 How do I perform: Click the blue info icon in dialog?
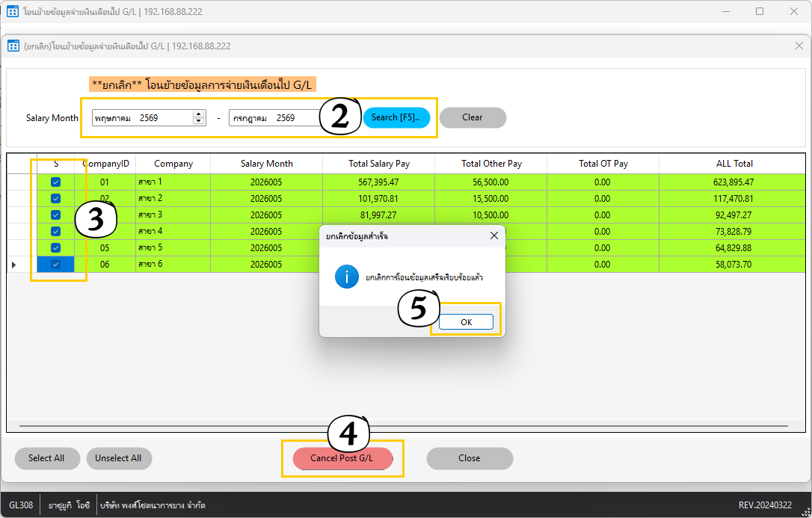346,277
